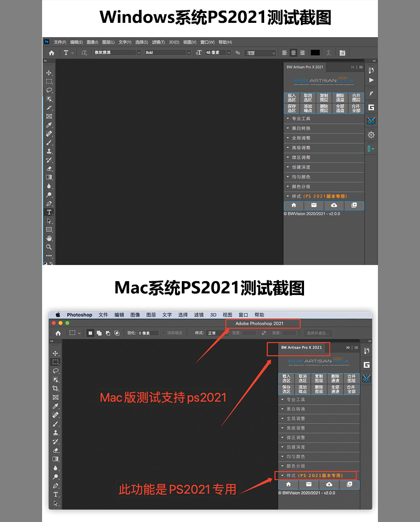Click the email envelope icon in Mac Artisan panel
The width and height of the screenshot is (420, 522).
point(309,484)
